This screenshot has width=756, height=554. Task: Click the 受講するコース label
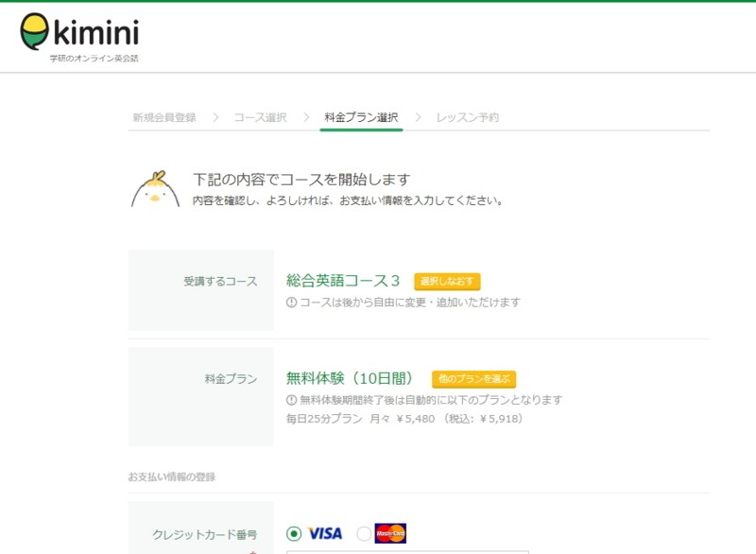220,281
